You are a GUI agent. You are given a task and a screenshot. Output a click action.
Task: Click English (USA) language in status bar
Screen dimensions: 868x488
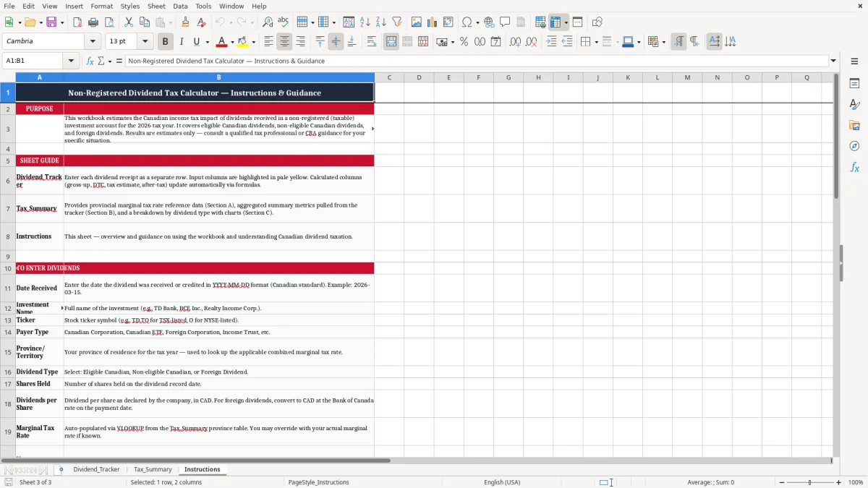[x=502, y=482]
